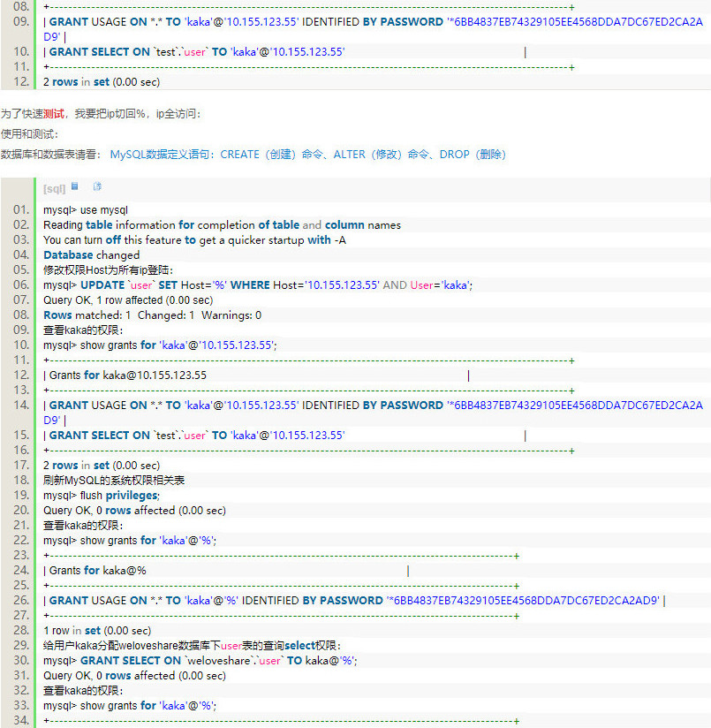Viewport: 711px width, 728px height.
Task: Click the GRANT SELECT ON `weloveshare`.`user` TO kaka@'%' line
Action: pos(200,661)
